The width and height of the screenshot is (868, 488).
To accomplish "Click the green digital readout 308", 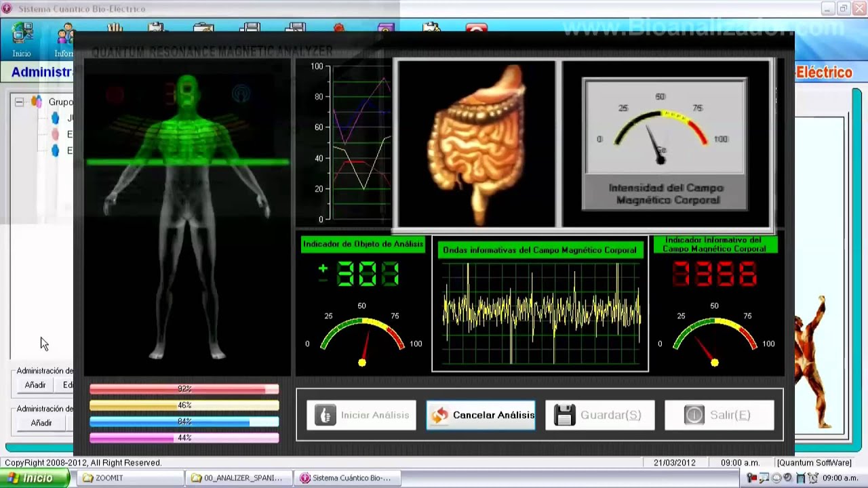I will pyautogui.click(x=368, y=274).
